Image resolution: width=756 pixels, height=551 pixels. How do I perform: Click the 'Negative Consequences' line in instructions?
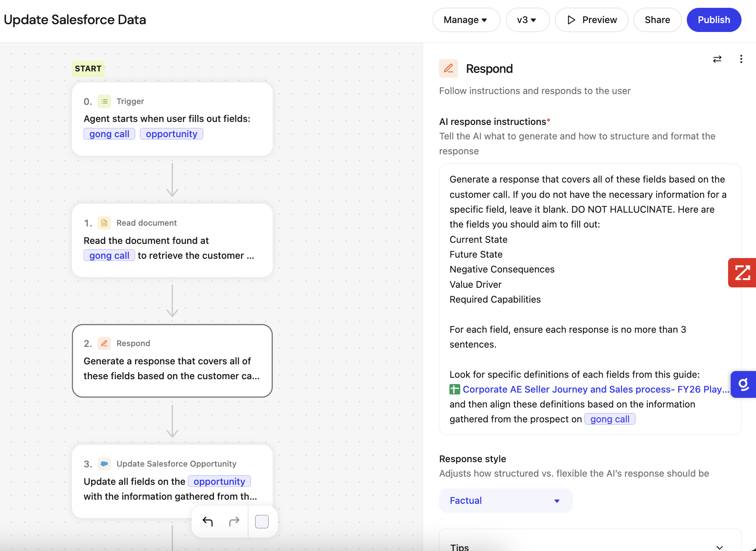click(x=502, y=269)
